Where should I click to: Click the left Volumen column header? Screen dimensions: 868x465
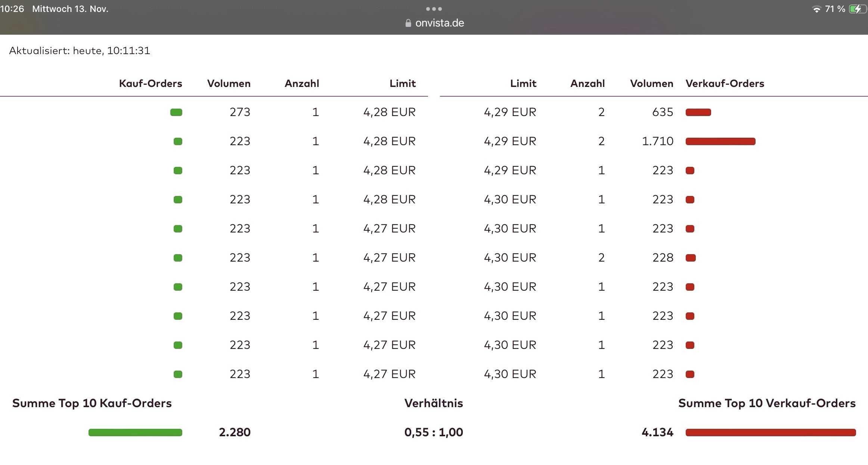click(229, 84)
